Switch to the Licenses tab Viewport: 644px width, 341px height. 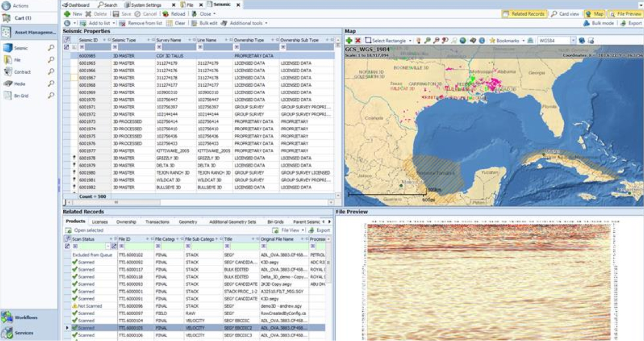pos(99,222)
